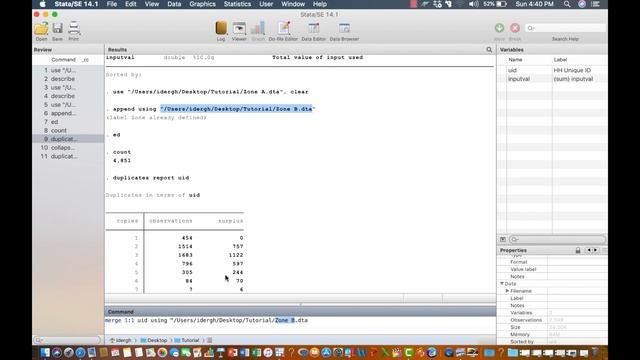Click the Review panel filter search field

click(x=67, y=340)
